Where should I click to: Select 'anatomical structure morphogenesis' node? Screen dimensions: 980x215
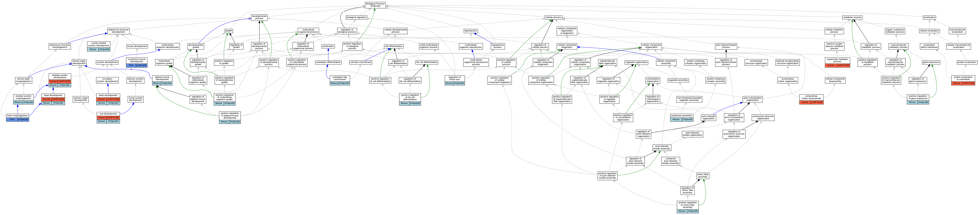[60, 46]
